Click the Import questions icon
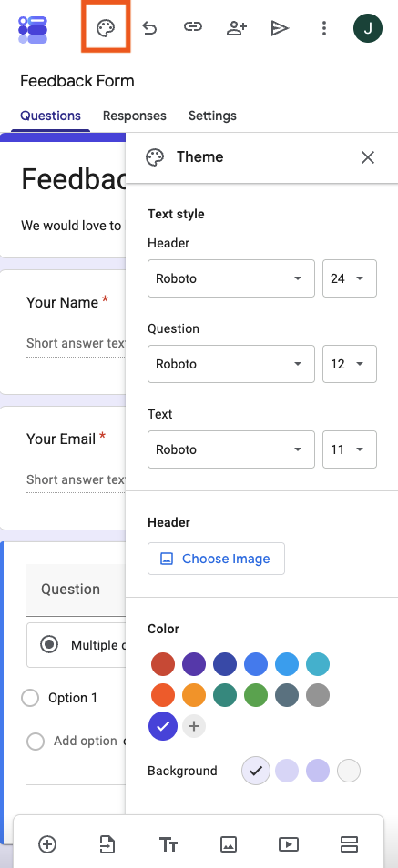398x868 pixels. 107,844
